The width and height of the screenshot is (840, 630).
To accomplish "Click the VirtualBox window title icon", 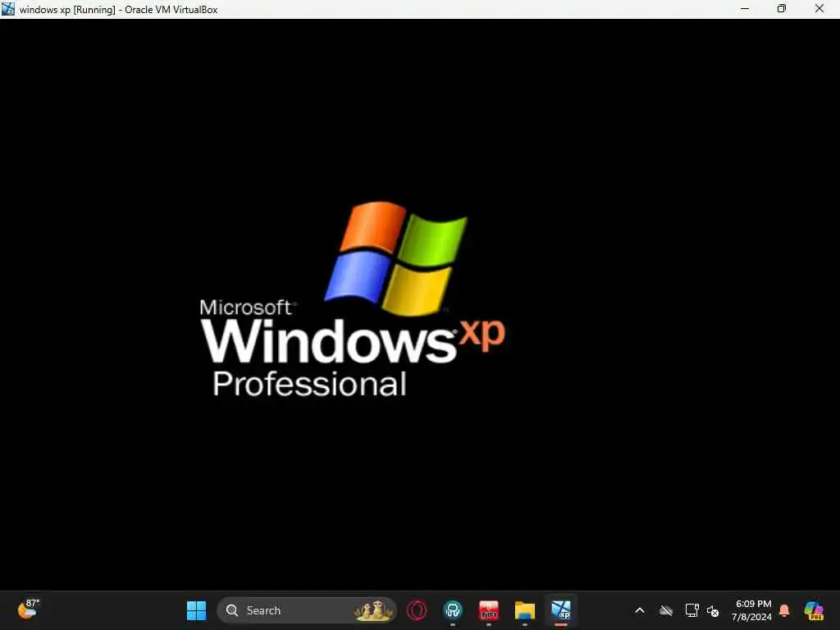I will point(8,9).
